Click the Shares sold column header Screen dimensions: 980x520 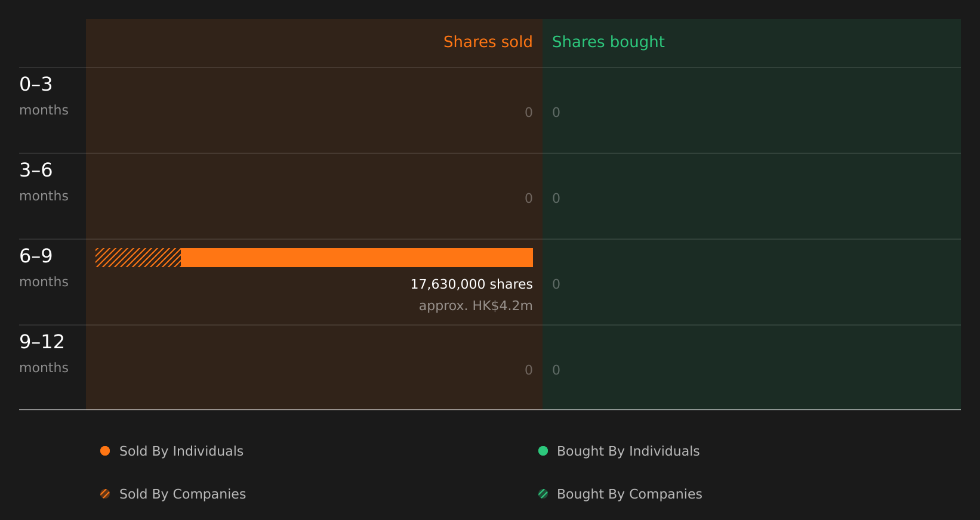488,42
